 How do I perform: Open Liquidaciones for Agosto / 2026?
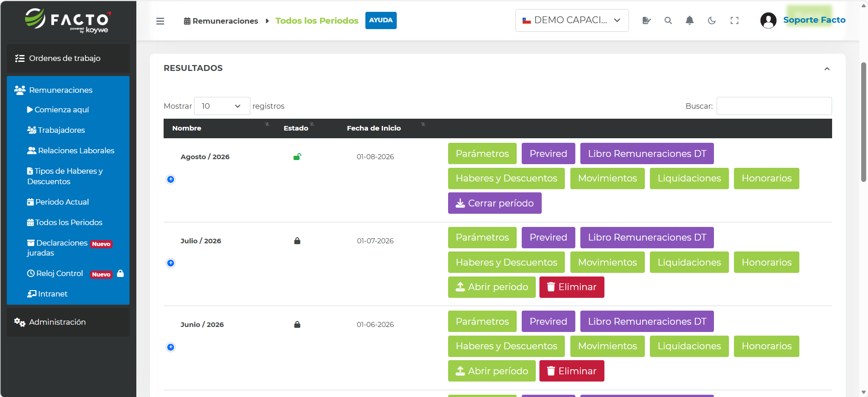tap(689, 178)
